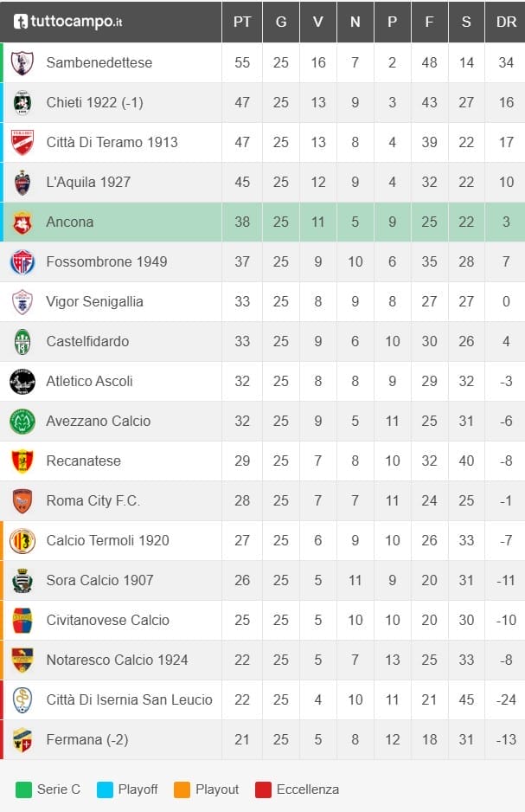Click the Avezzano Calcio green logo
The height and width of the screenshot is (812, 525).
tap(22, 422)
